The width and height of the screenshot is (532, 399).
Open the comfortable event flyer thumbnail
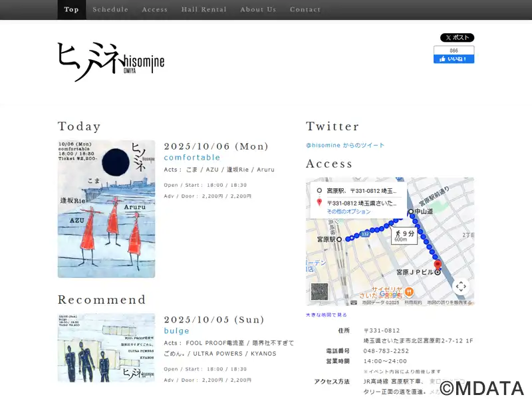click(x=106, y=209)
